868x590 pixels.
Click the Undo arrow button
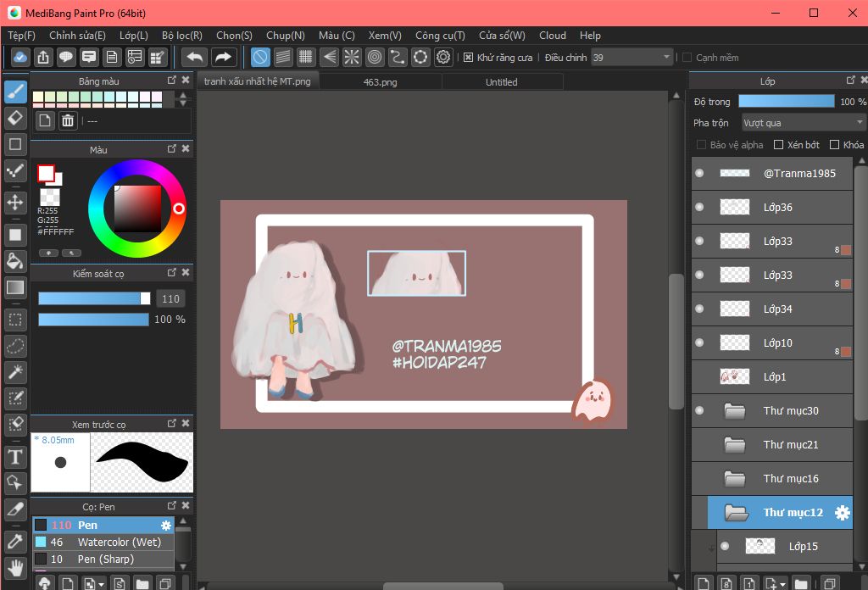coord(195,57)
